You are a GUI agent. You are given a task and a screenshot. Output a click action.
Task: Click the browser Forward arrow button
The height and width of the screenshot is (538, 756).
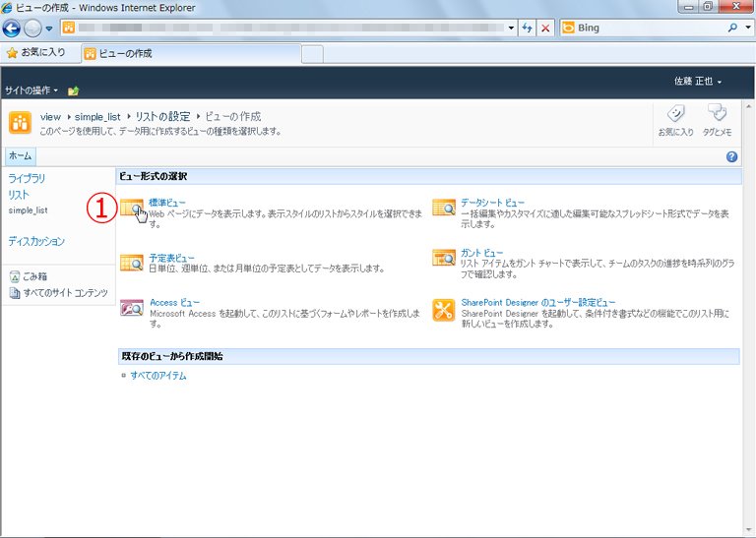pos(32,29)
